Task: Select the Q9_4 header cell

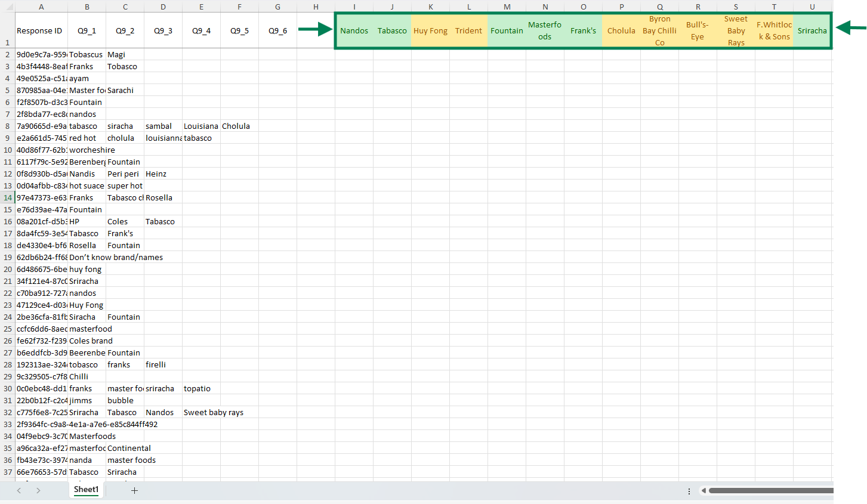Action: pyautogui.click(x=201, y=30)
